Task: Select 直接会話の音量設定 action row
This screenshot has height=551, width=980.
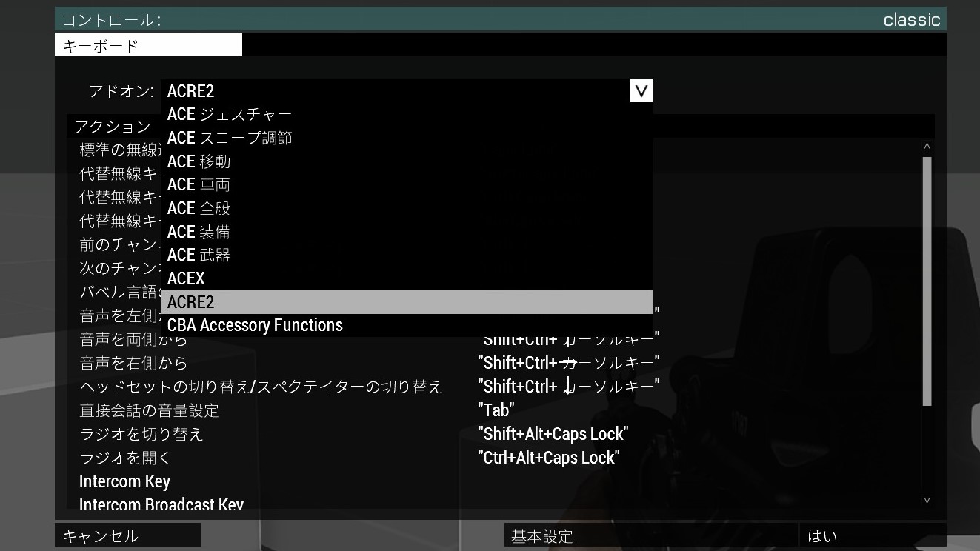Action: (494, 410)
